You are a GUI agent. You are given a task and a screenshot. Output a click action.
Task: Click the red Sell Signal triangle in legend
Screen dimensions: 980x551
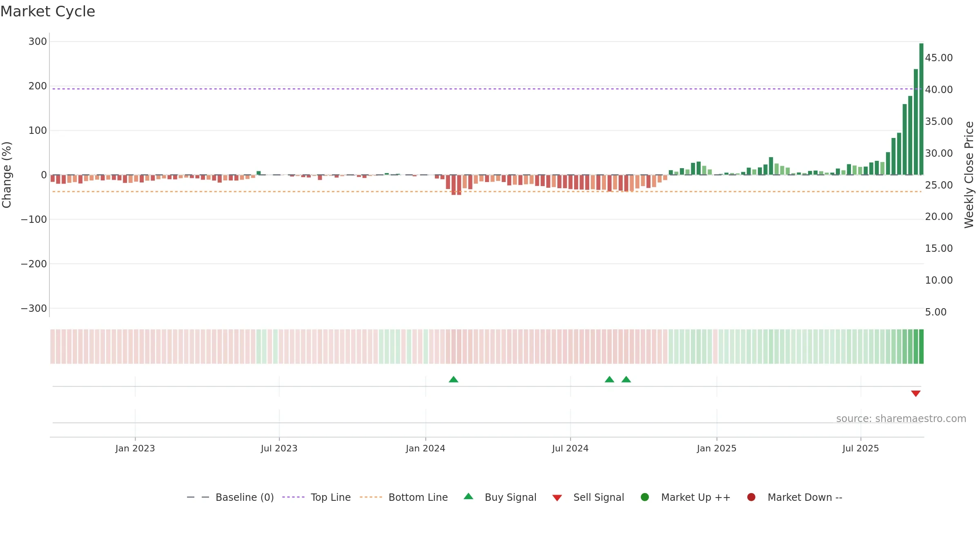[x=557, y=498]
